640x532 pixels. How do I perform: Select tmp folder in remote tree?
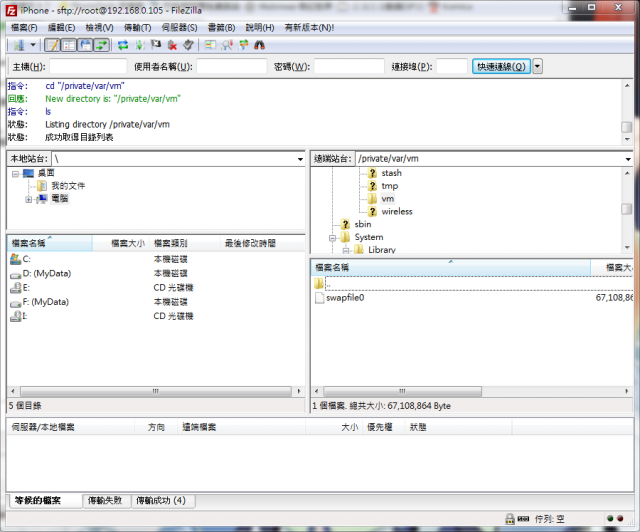(x=389, y=186)
